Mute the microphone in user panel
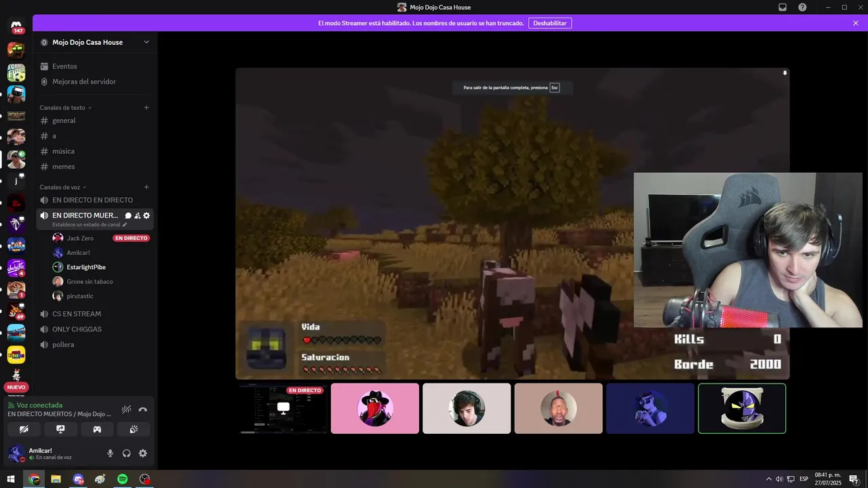 pos(110,453)
